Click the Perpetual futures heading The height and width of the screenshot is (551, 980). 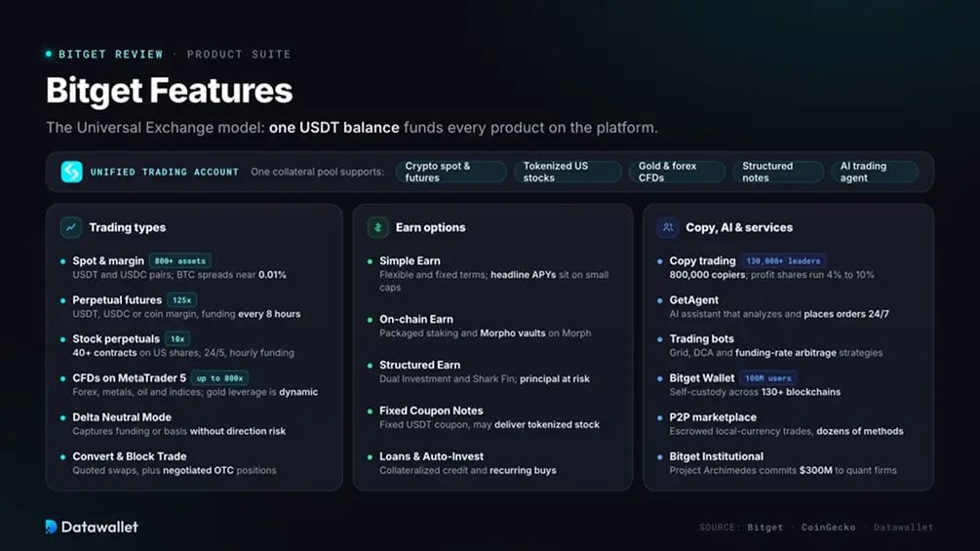[117, 299]
